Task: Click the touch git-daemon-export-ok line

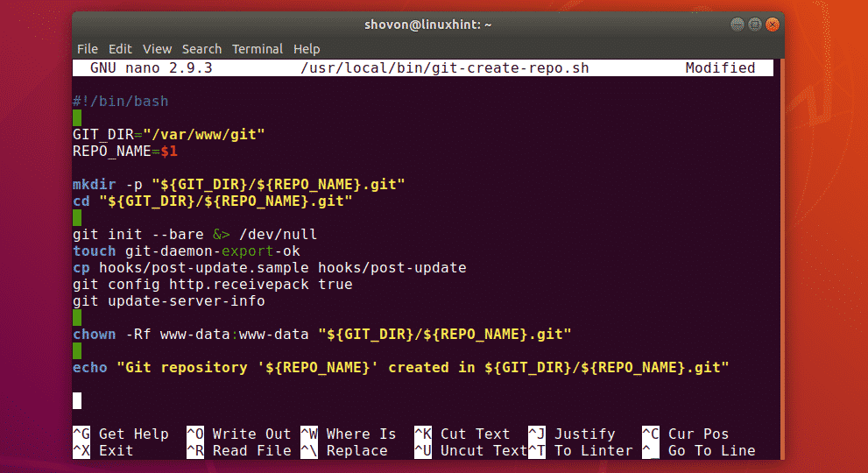Action: (x=187, y=251)
